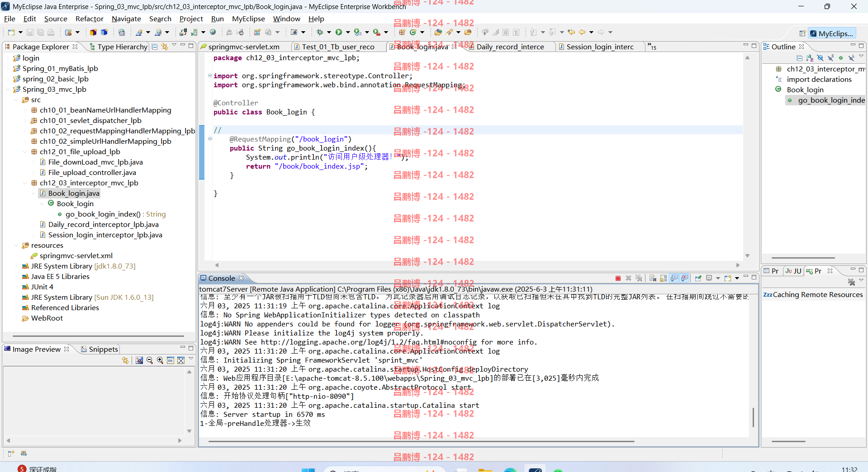This screenshot has width=868, height=472.
Task: Click the Search flashlight toolbar icon
Action: [x=449, y=32]
